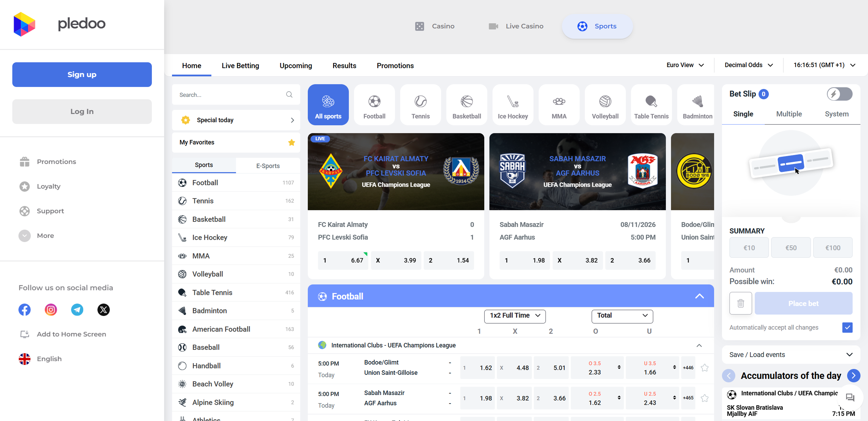Click the Log In button

pyautogui.click(x=82, y=112)
